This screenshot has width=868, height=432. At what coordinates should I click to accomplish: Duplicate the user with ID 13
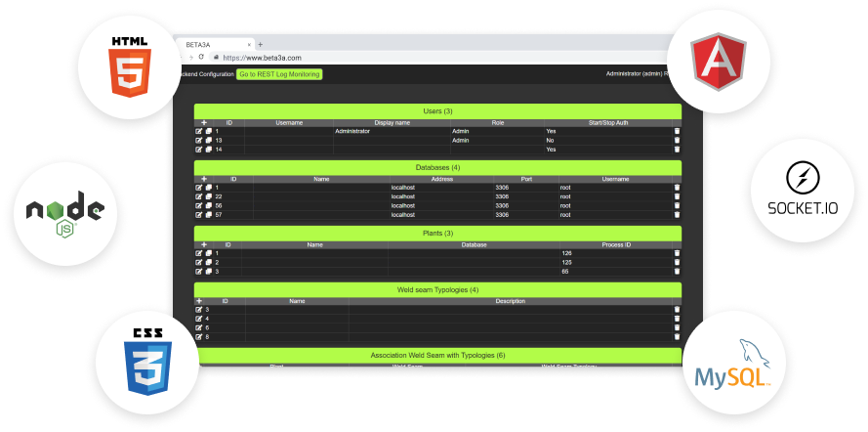coord(209,140)
